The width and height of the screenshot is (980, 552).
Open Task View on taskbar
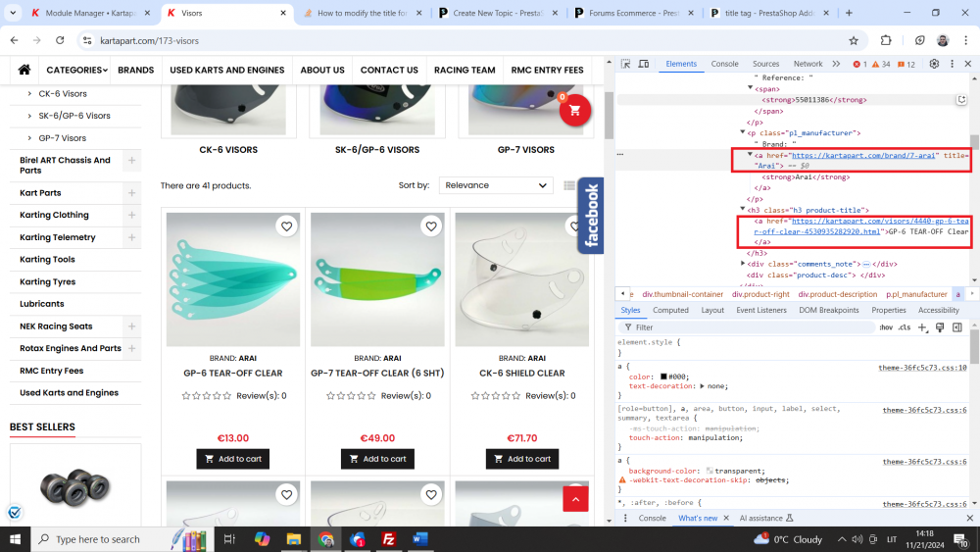click(229, 539)
